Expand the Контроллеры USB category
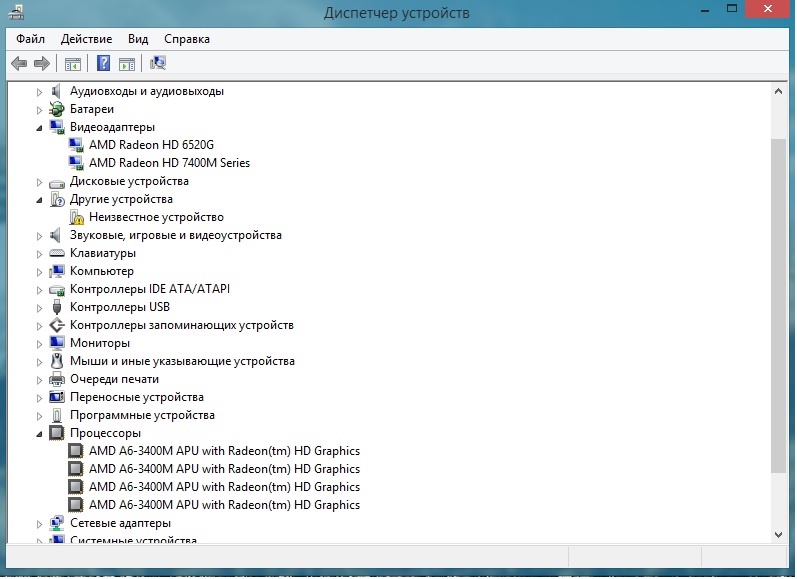797x579 pixels. click(40, 307)
